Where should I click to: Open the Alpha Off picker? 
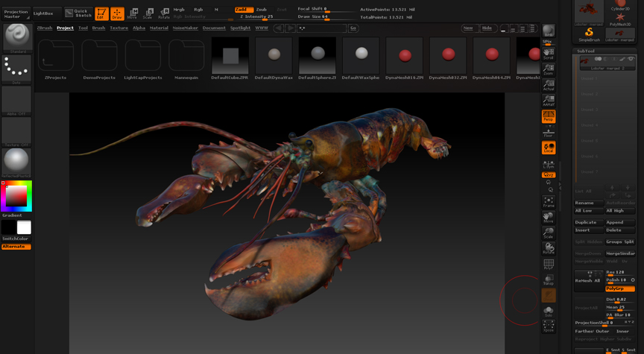click(x=17, y=101)
